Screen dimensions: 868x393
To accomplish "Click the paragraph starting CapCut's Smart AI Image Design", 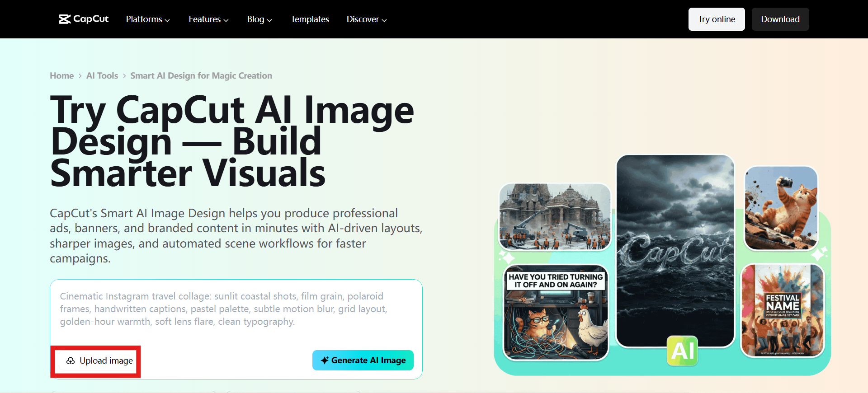I will [x=236, y=236].
